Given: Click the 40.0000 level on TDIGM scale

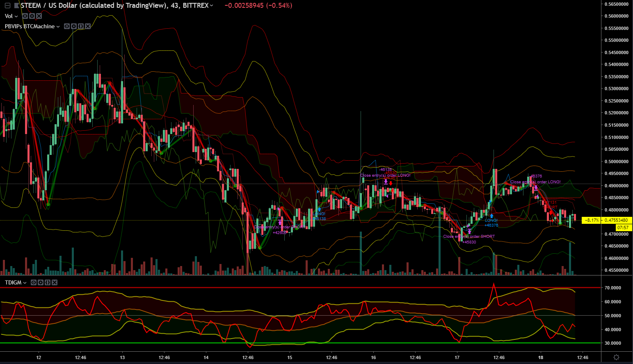Looking at the screenshot, I should point(612,330).
